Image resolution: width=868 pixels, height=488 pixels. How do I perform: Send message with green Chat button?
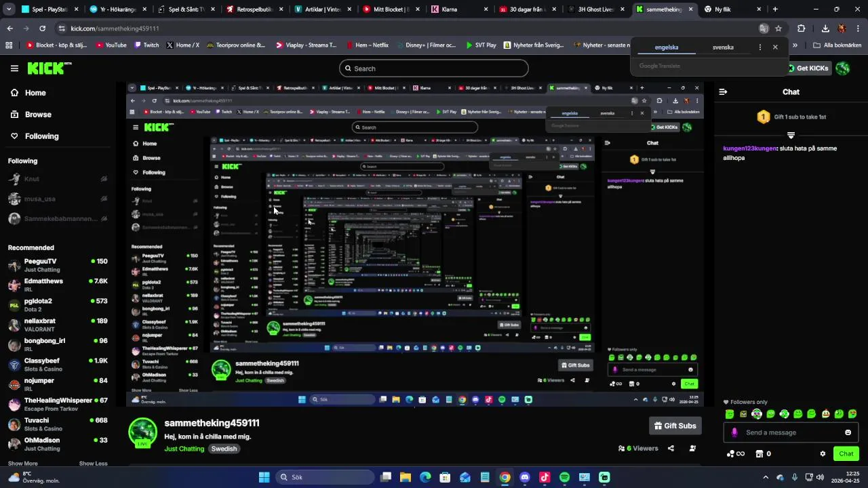846,453
